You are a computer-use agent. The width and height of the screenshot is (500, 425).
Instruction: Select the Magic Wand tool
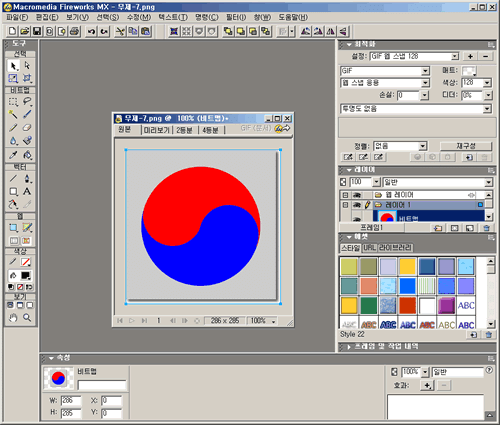coord(13,115)
